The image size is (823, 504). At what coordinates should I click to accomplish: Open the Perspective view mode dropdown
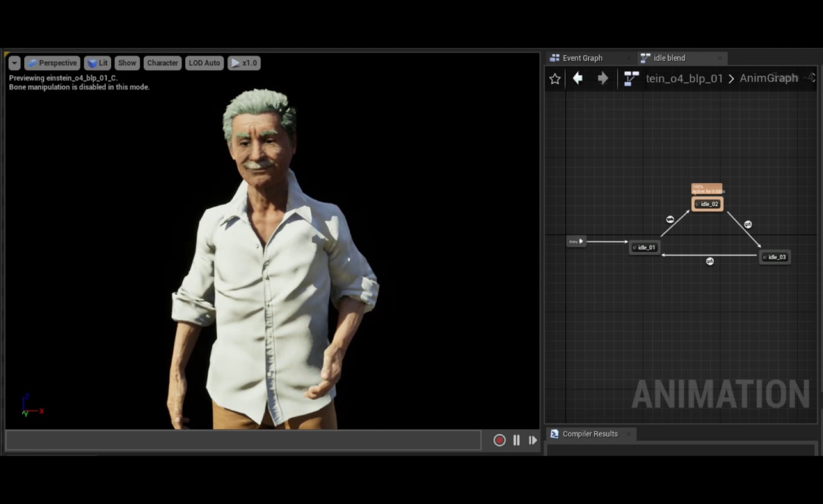[x=52, y=63]
